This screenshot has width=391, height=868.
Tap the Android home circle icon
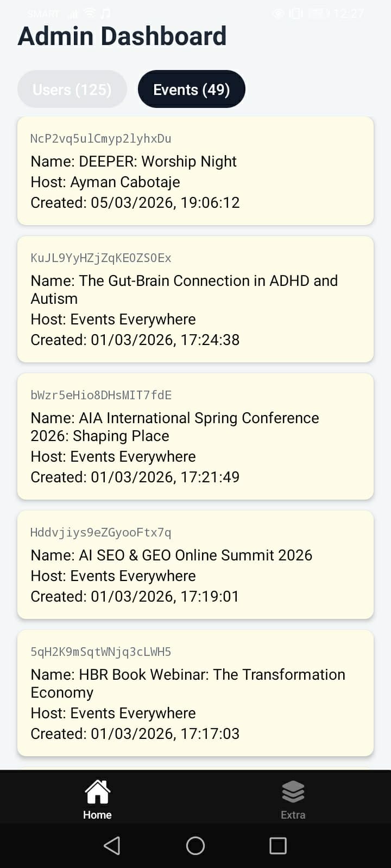tap(195, 845)
